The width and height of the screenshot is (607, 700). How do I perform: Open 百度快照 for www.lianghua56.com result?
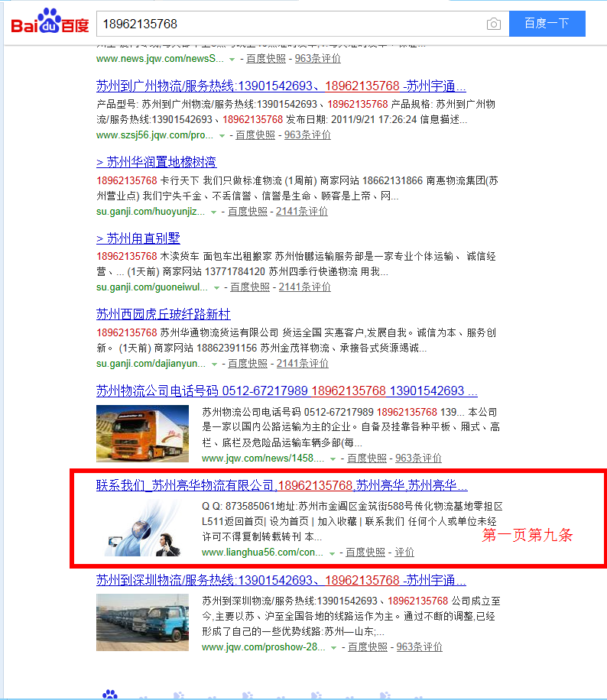[x=365, y=553]
